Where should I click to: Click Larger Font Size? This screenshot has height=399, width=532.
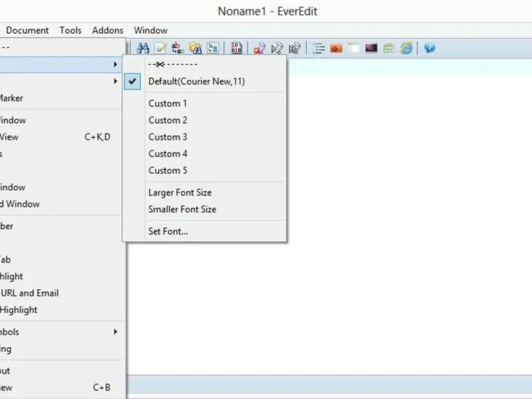tap(205, 193)
